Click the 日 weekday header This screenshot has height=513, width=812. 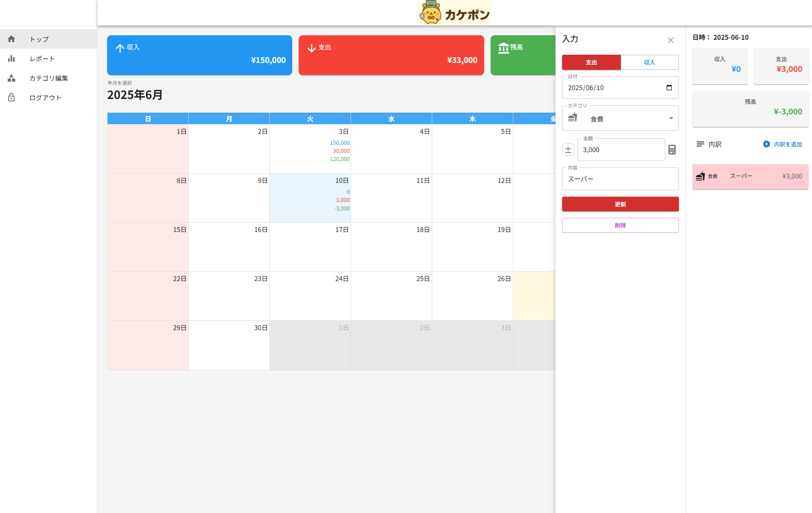(148, 119)
